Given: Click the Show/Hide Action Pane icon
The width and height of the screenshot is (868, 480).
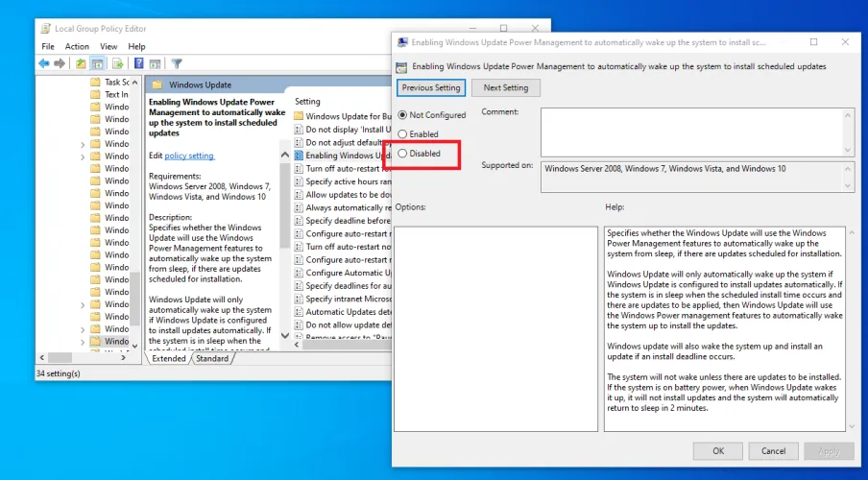Looking at the screenshot, I should [155, 63].
